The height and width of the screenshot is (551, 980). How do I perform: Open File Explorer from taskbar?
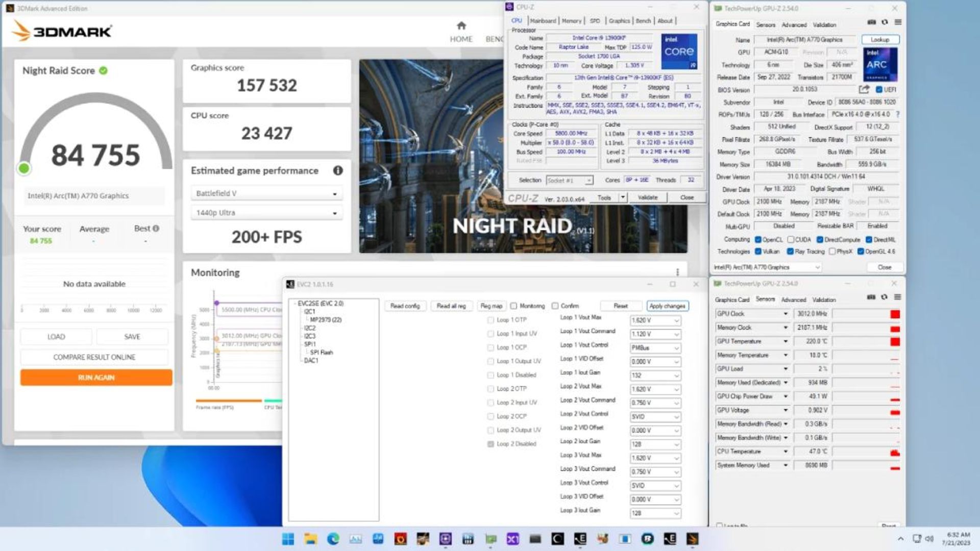310,539
